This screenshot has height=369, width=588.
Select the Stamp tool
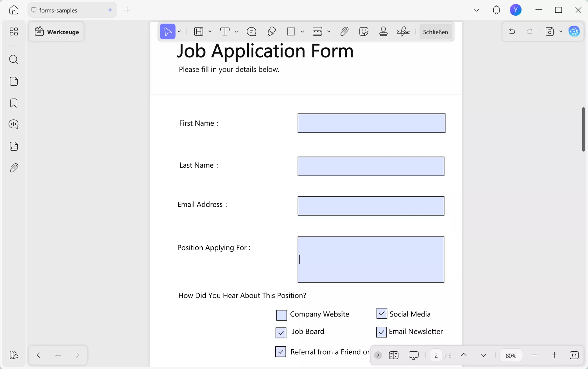pos(383,31)
